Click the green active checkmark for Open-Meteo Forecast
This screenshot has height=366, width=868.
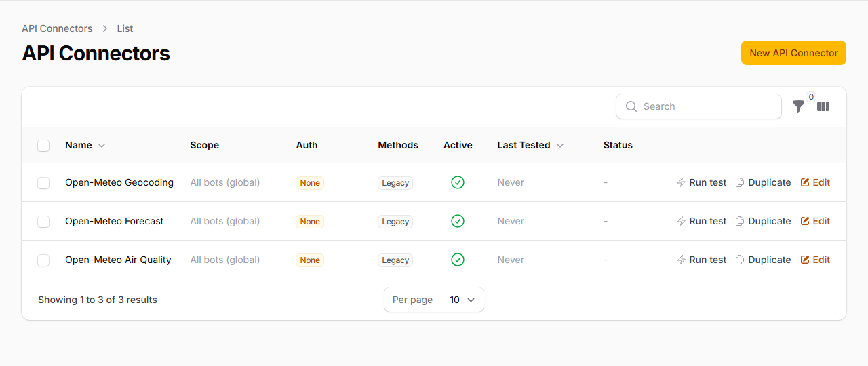pyautogui.click(x=458, y=221)
